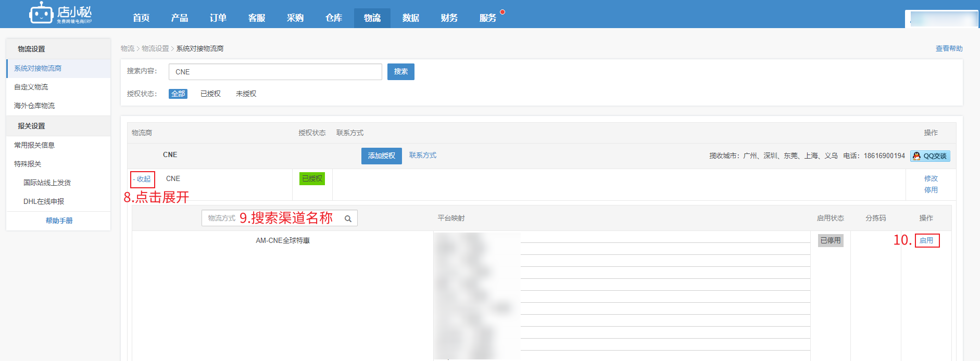
Task: Open 查看帮助 link
Action: click(949, 48)
